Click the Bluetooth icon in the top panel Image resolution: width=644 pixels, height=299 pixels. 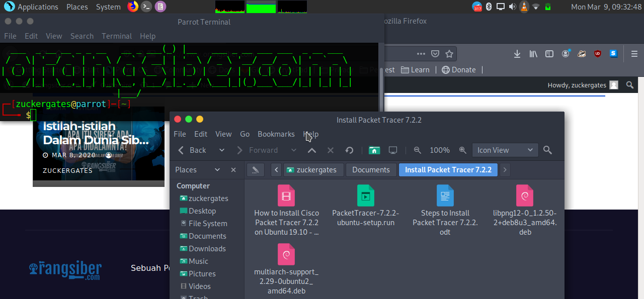tap(488, 7)
